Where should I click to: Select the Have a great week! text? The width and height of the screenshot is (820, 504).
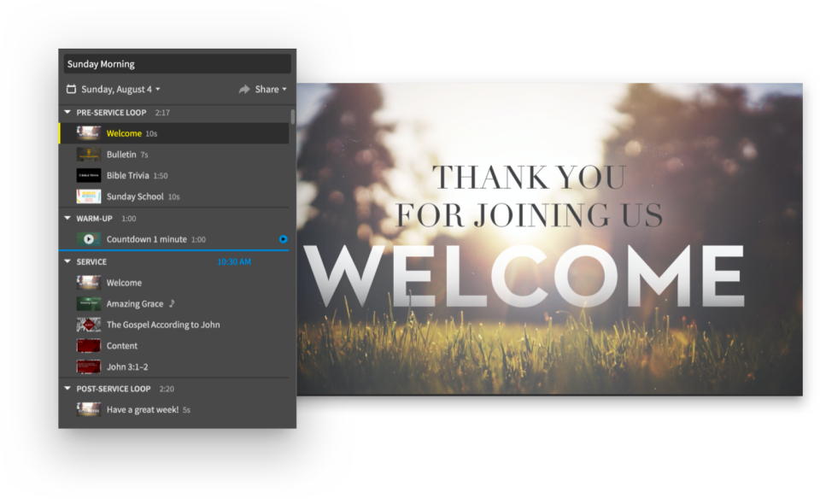pos(143,409)
